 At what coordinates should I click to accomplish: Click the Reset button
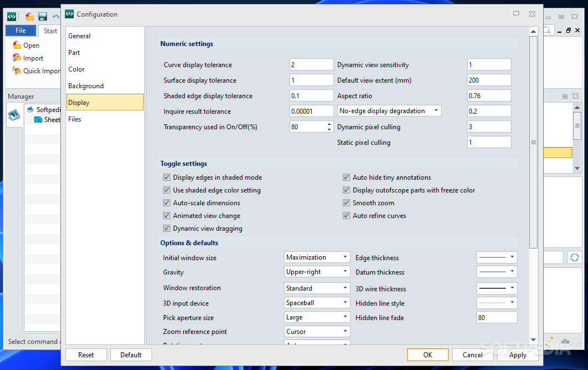86,354
